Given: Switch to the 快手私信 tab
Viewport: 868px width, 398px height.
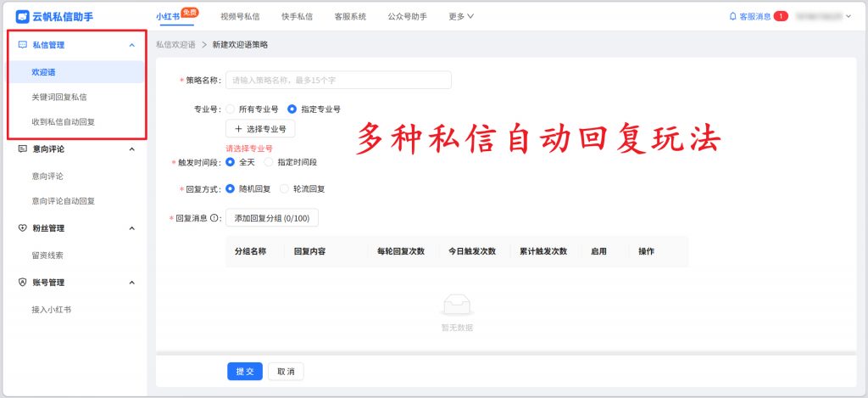Looking at the screenshot, I should tap(297, 17).
